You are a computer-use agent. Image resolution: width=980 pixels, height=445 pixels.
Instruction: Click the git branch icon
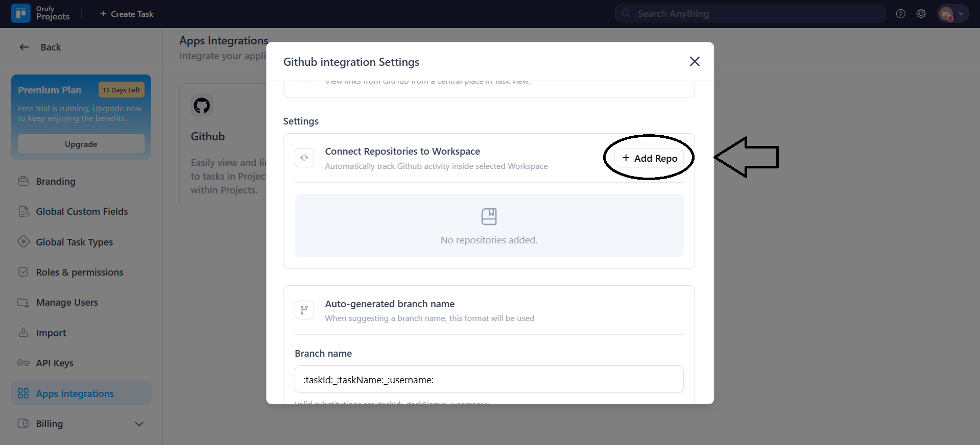tap(304, 310)
